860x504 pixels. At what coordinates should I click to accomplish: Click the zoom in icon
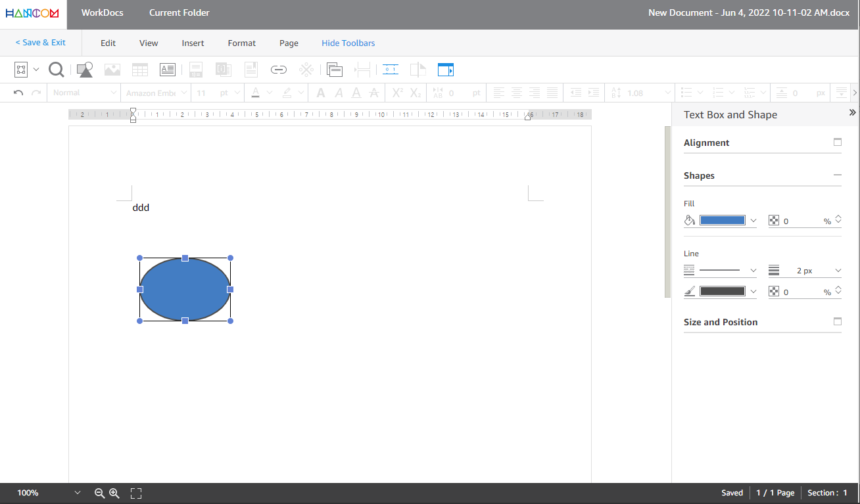coord(114,493)
